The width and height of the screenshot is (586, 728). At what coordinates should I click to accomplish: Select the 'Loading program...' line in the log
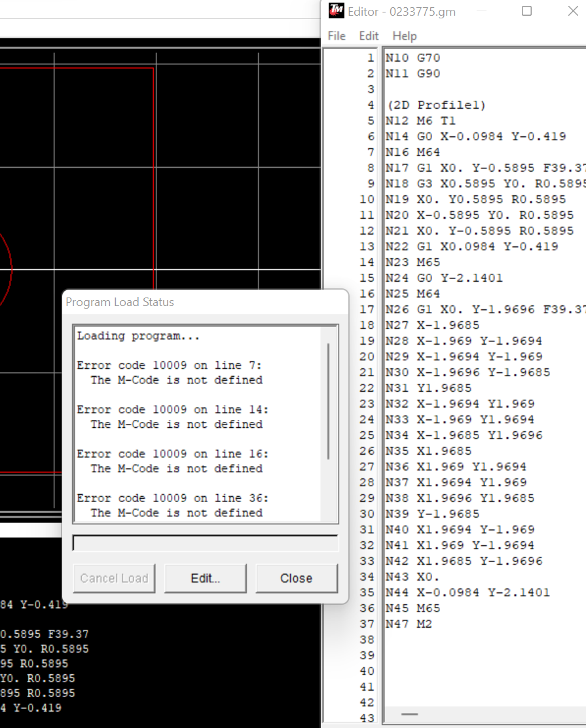coord(138,335)
